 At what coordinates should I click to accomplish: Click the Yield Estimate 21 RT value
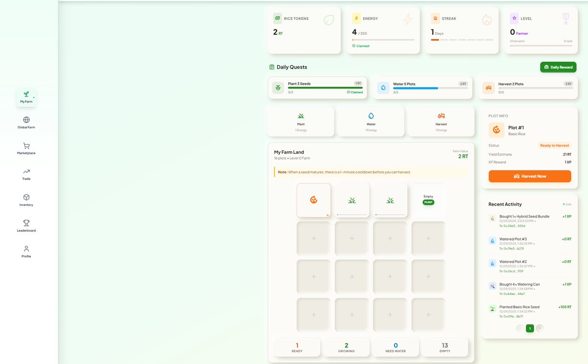567,154
